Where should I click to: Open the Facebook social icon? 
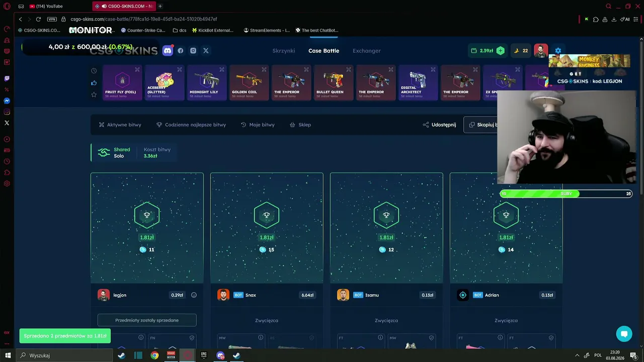(x=181, y=51)
